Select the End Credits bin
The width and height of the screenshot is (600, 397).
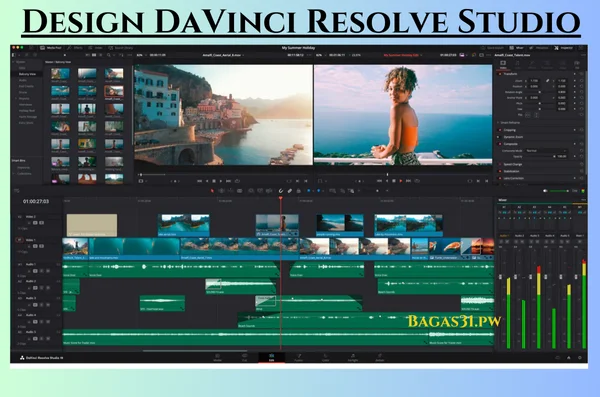pyautogui.click(x=26, y=86)
